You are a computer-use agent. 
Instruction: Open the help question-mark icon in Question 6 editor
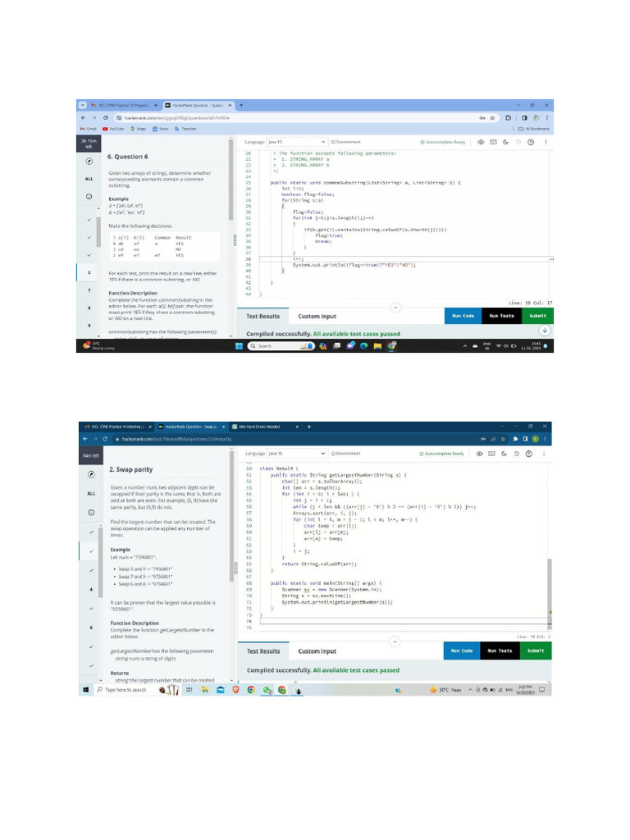(x=531, y=142)
